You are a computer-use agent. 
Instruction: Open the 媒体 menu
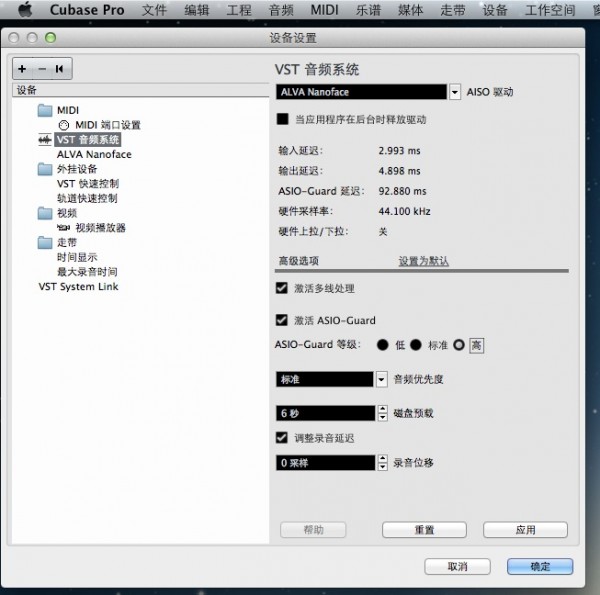411,10
